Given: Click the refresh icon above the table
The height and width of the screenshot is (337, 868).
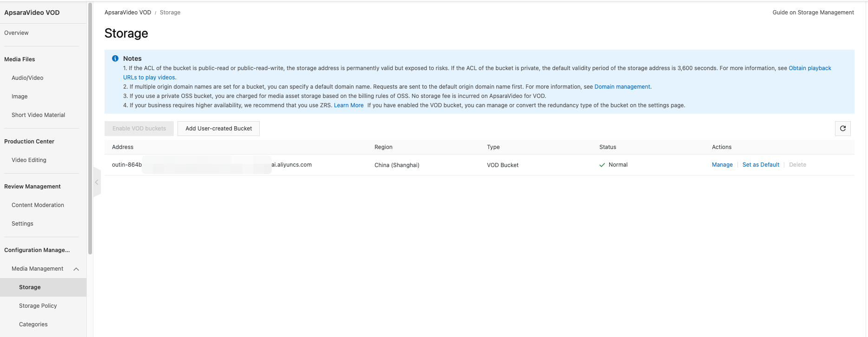Looking at the screenshot, I should (x=842, y=129).
